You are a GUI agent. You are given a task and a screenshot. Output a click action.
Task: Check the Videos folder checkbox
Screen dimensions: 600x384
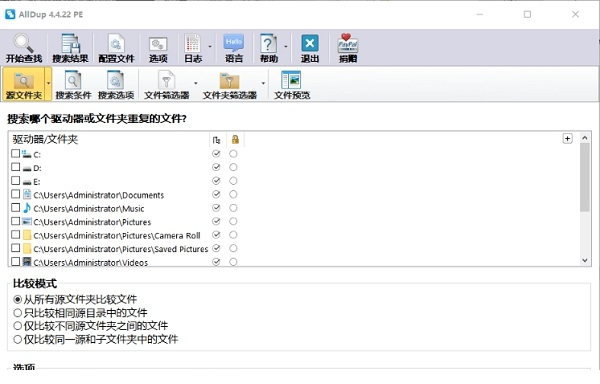click(15, 261)
